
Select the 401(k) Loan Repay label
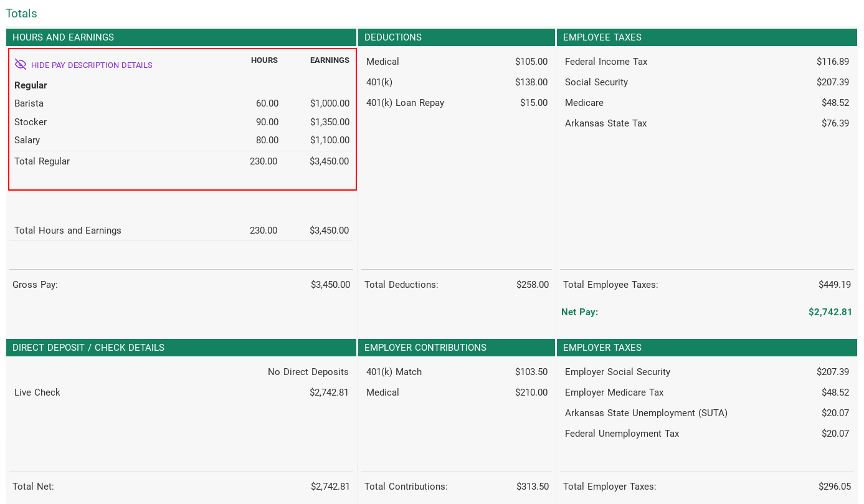pos(405,103)
